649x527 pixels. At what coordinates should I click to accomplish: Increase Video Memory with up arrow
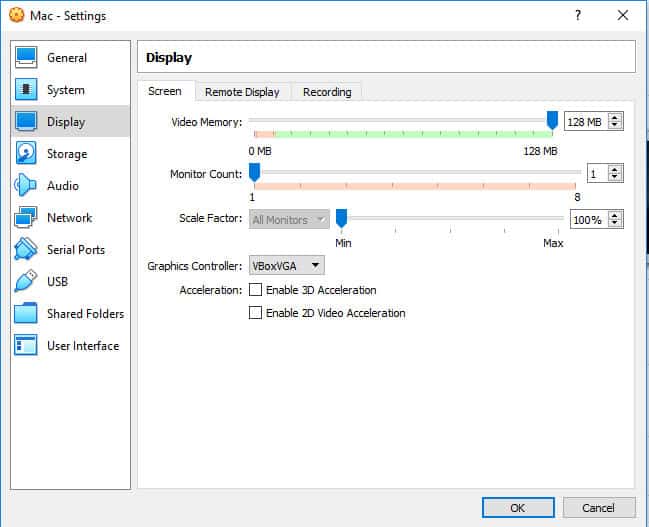coord(615,117)
